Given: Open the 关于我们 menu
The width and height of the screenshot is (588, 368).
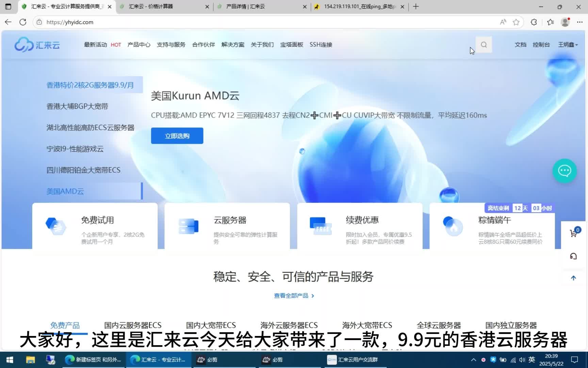Looking at the screenshot, I should [262, 45].
